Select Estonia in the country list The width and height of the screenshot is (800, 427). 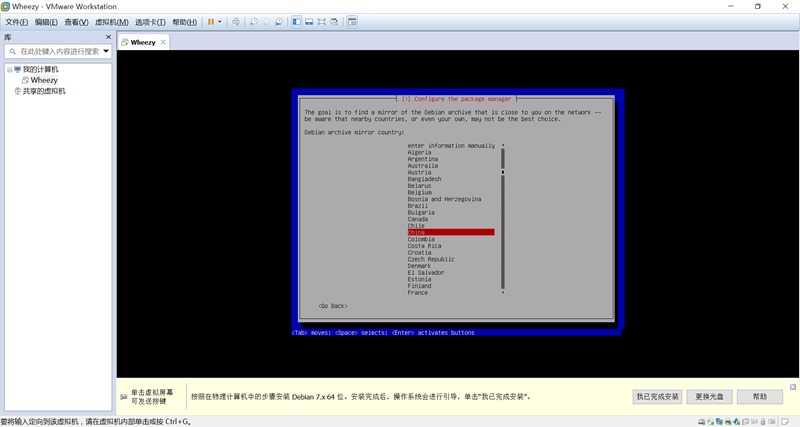point(419,279)
